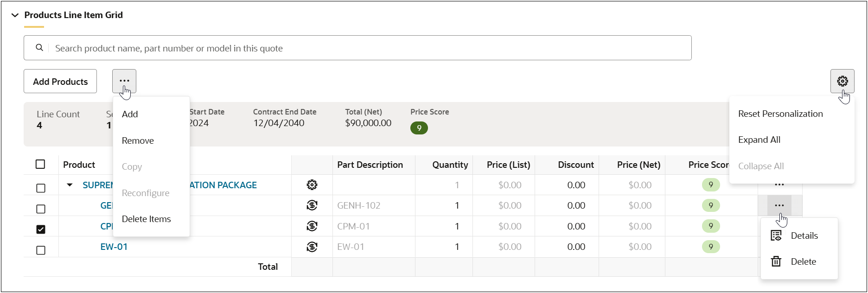Click the Add Products button

60,82
